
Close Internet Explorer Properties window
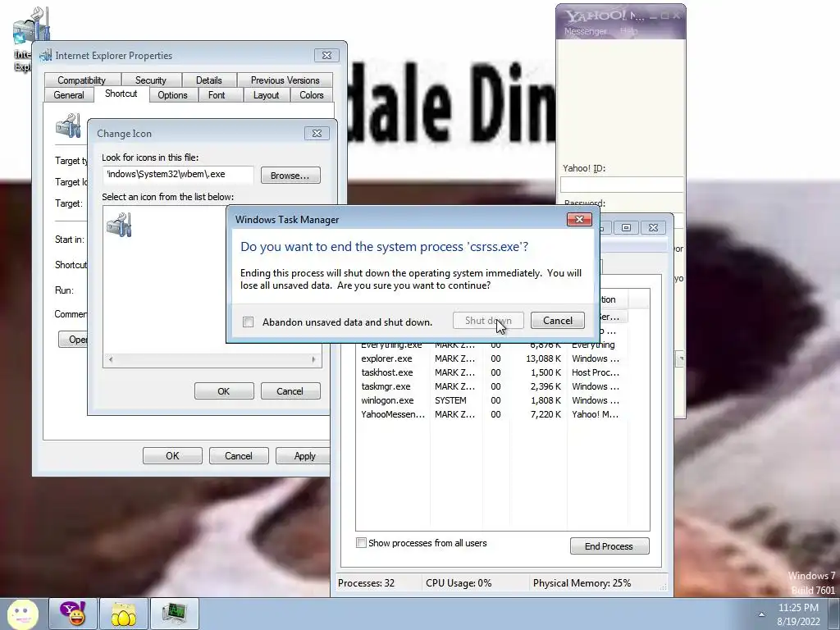(x=326, y=55)
